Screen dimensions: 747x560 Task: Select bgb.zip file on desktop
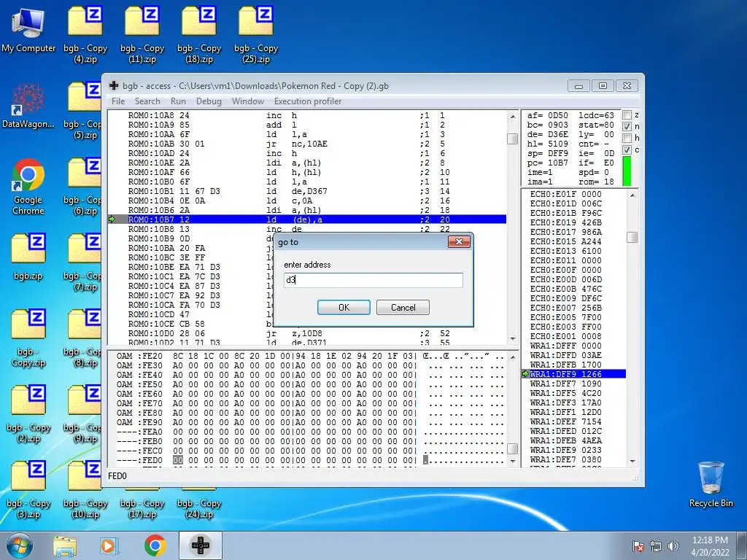pyautogui.click(x=28, y=257)
